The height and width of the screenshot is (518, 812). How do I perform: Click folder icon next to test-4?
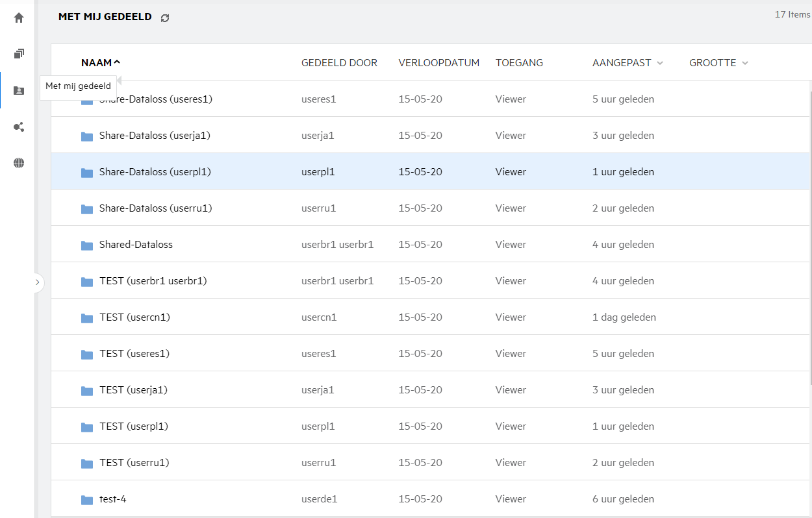pos(87,500)
